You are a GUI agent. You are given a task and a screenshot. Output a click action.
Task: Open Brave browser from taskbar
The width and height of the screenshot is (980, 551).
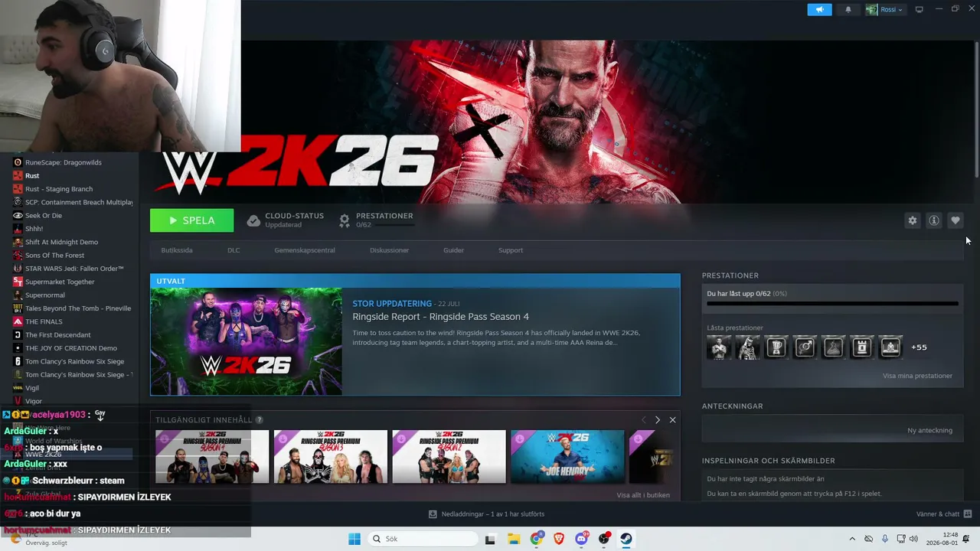tap(559, 539)
